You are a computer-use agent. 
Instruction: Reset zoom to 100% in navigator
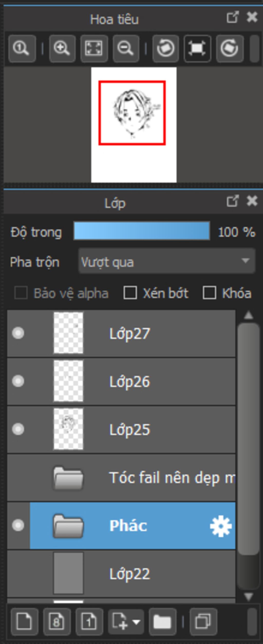(22, 49)
